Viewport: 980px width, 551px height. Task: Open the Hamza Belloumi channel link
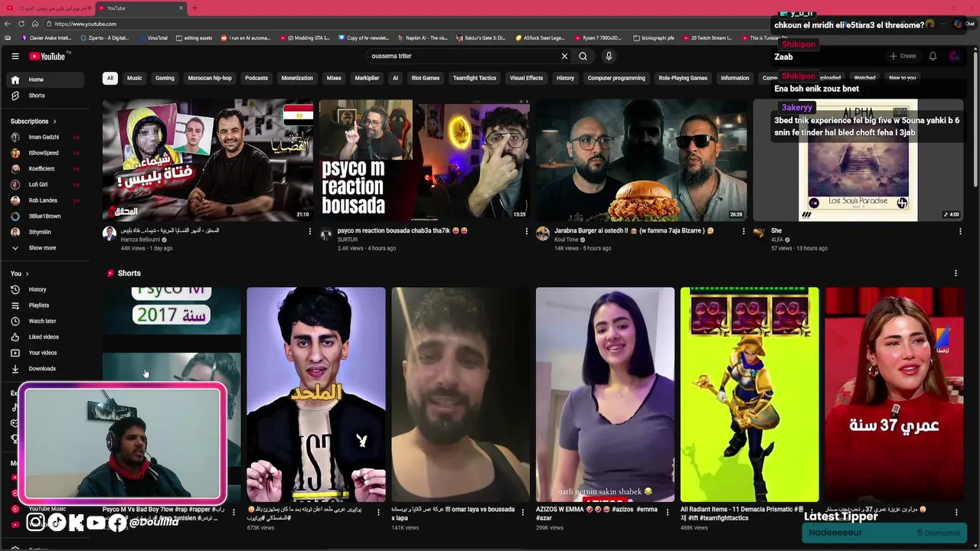[140, 240]
